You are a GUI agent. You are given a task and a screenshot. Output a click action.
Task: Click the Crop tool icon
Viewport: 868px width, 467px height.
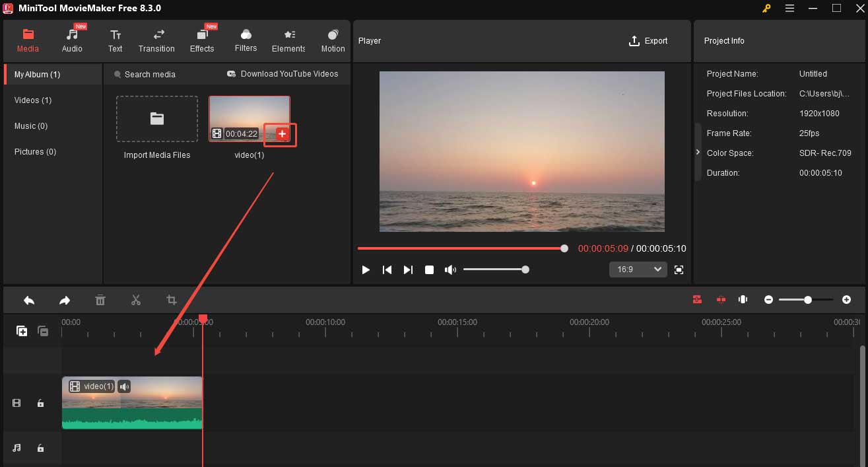point(172,300)
